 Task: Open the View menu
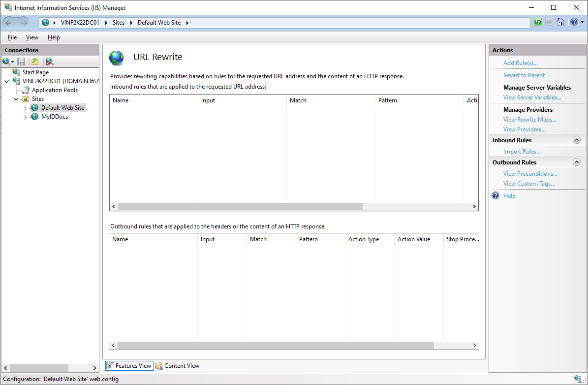[32, 37]
